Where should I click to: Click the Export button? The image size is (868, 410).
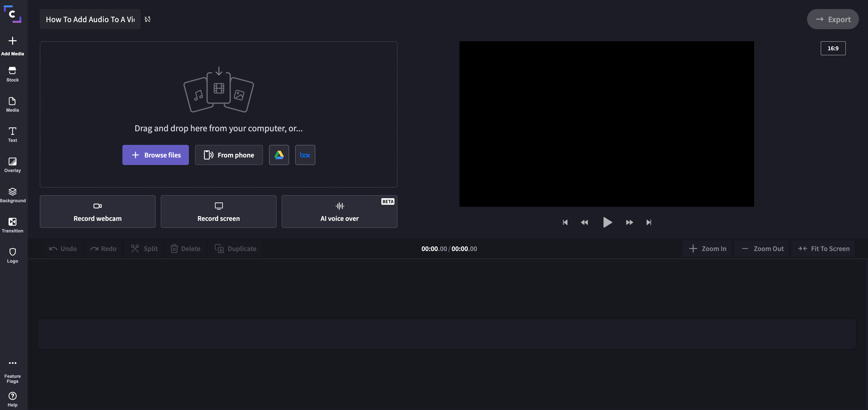[x=833, y=19]
